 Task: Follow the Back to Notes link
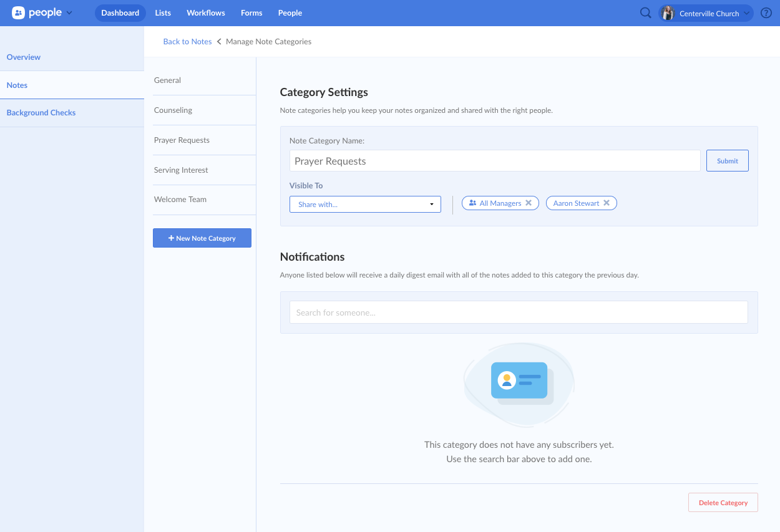[x=187, y=42]
